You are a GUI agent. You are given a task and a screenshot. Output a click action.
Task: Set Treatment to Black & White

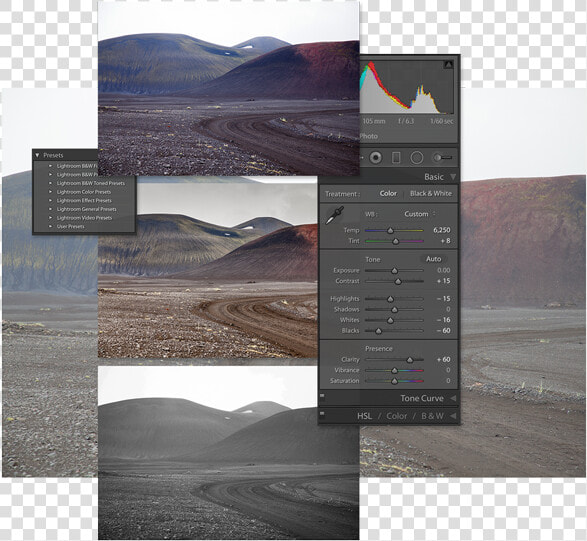[431, 194]
